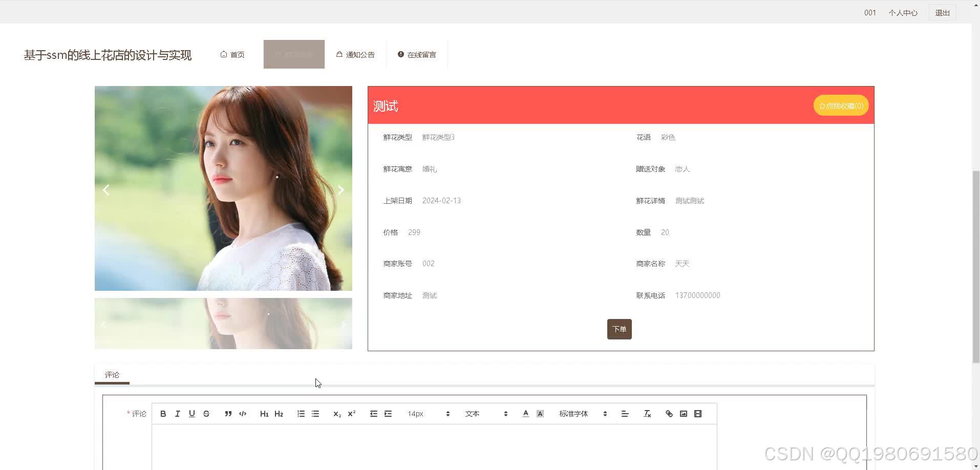The height and width of the screenshot is (470, 980).
Task: Toggle bold formatting in comment editor
Action: click(x=163, y=413)
